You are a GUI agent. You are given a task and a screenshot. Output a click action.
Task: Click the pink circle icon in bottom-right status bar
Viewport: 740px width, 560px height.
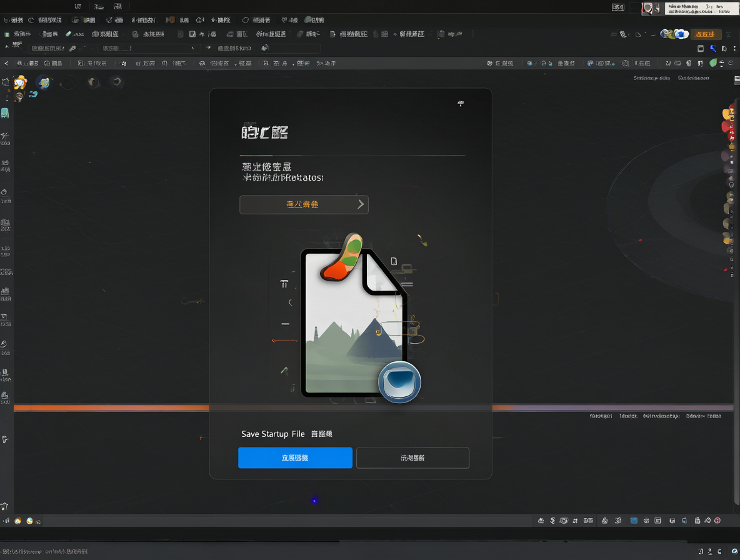[717, 521]
